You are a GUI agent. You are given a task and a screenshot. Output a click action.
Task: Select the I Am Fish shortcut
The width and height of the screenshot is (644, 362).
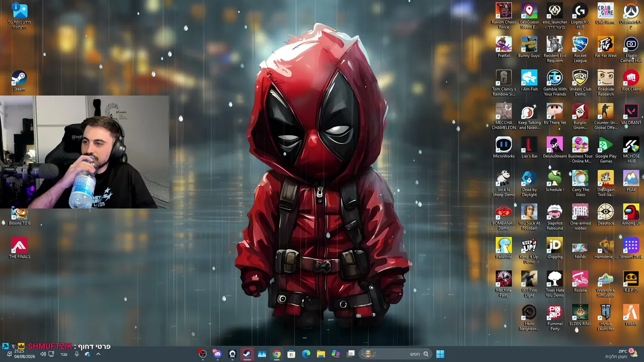click(529, 81)
